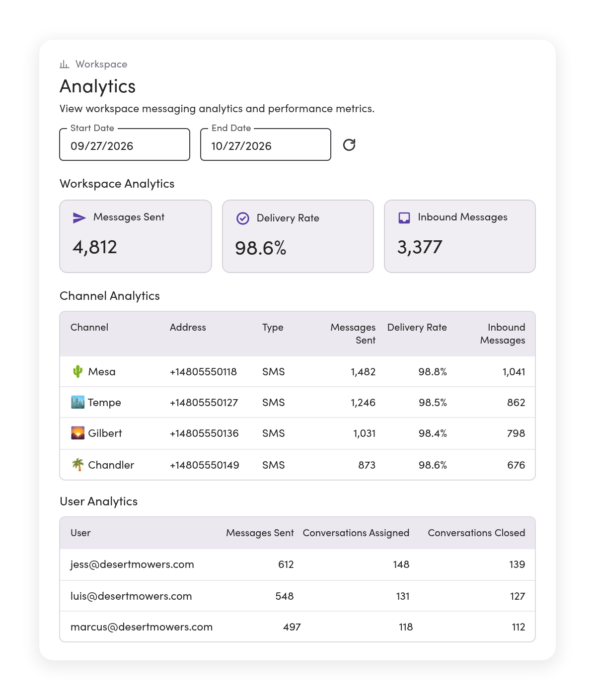596x700 pixels.
Task: Click address +14805550127
Action: [204, 402]
